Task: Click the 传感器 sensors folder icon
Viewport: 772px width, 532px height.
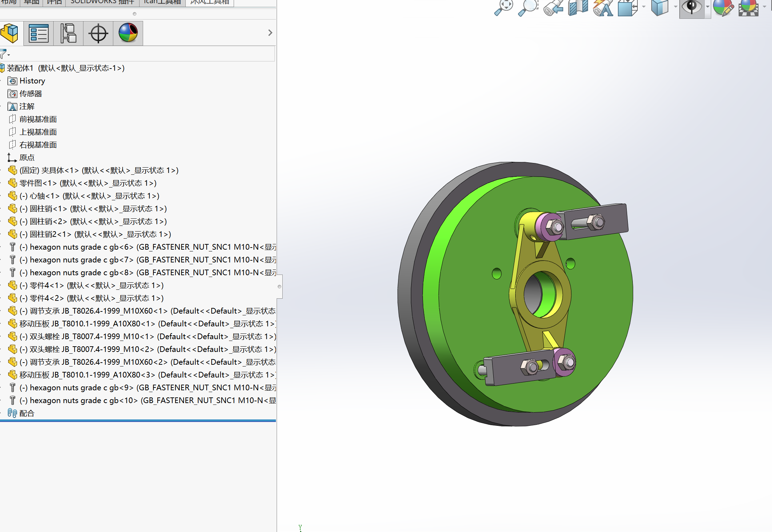Action: coord(12,94)
